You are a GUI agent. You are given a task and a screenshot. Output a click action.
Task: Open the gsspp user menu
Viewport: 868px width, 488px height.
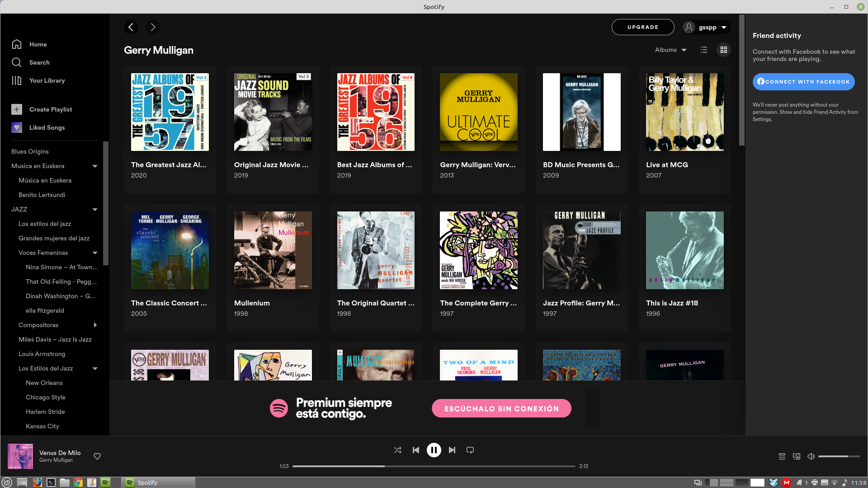pyautogui.click(x=706, y=27)
